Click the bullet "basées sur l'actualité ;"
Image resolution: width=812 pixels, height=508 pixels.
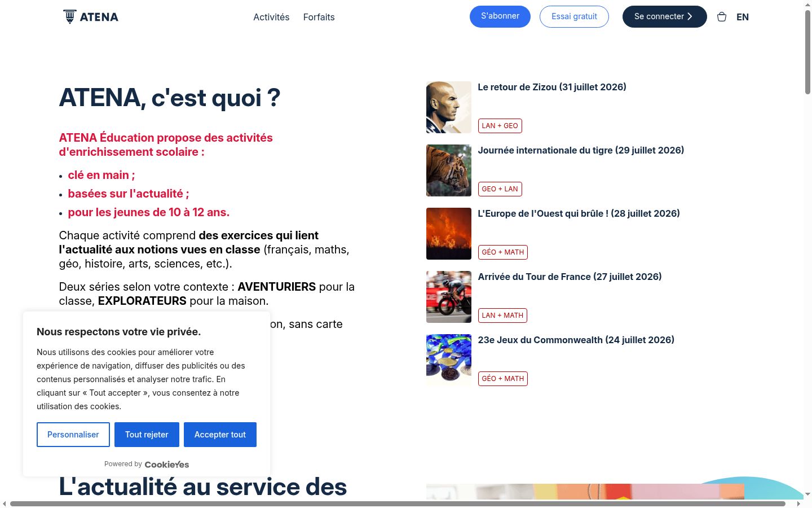click(x=129, y=194)
